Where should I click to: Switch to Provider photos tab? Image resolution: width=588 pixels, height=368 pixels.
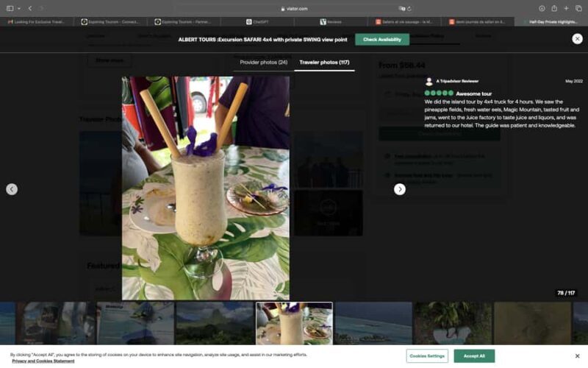(263, 63)
